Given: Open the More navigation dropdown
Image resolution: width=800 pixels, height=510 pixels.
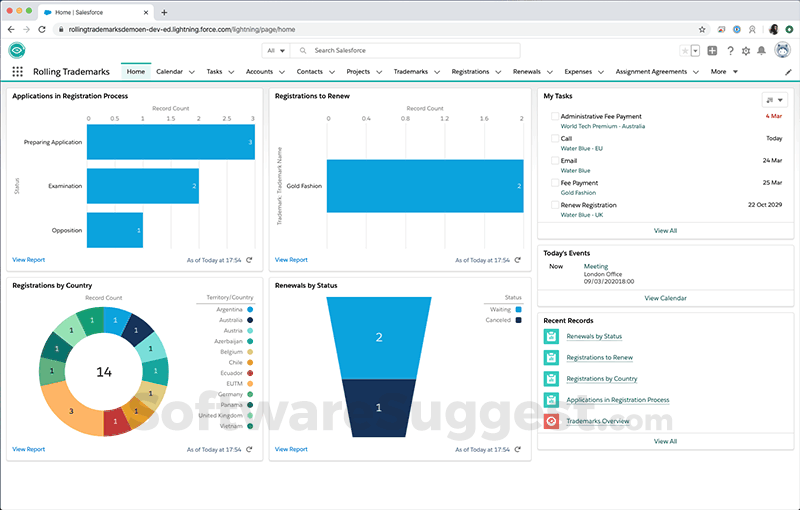Looking at the screenshot, I should 724,72.
